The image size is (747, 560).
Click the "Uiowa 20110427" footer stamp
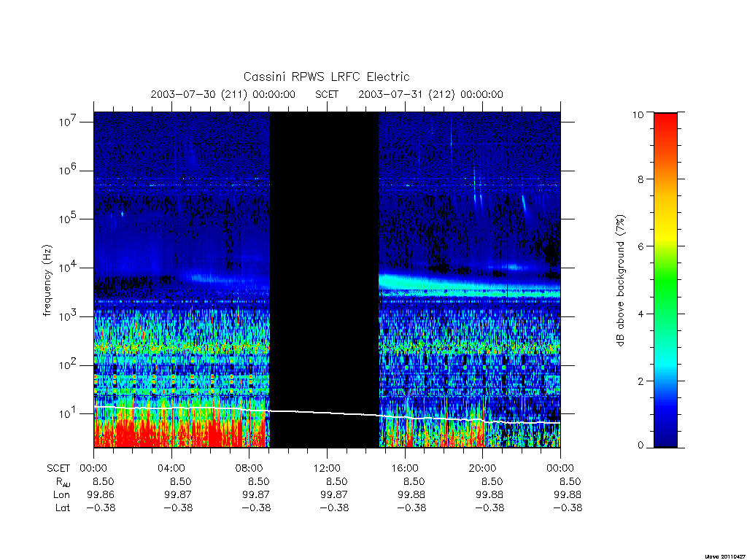tap(725, 556)
